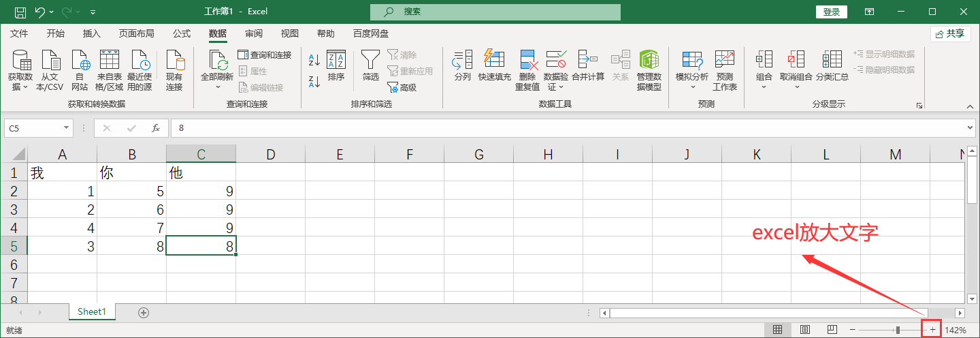Select column D header

pyautogui.click(x=270, y=155)
